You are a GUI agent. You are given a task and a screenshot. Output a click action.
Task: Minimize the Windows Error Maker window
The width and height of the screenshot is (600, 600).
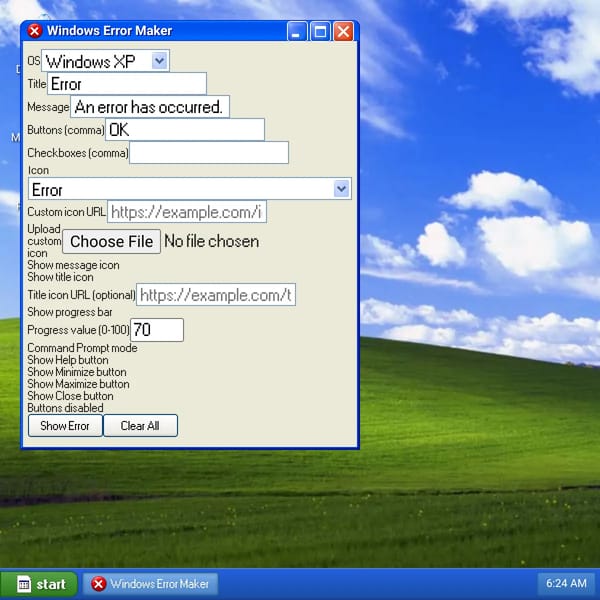click(x=297, y=31)
